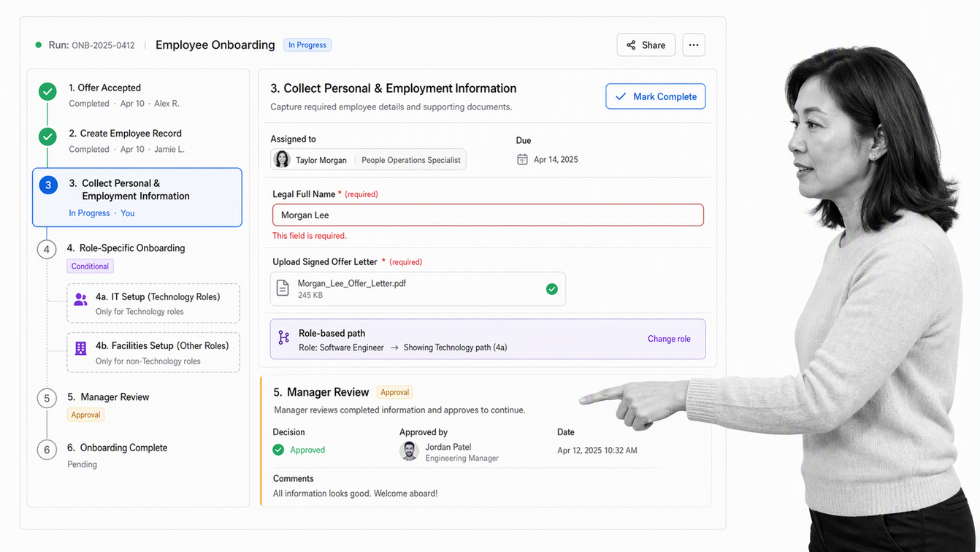Click the Approval tag in the sidebar

tap(85, 415)
